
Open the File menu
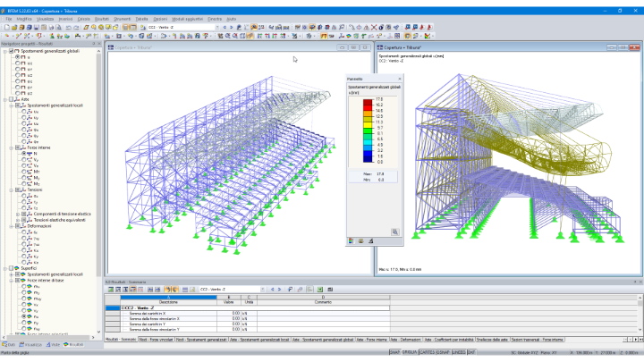coord(9,19)
